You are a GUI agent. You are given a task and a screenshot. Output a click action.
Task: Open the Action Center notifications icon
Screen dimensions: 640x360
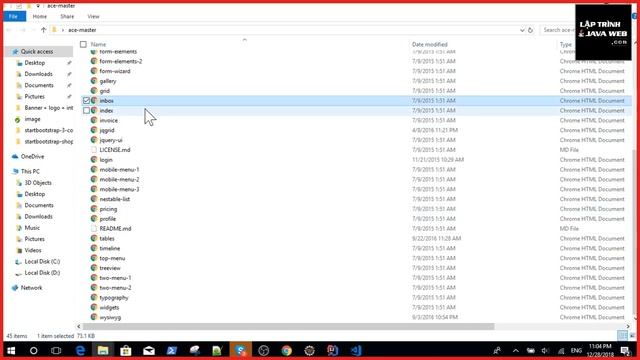625,351
